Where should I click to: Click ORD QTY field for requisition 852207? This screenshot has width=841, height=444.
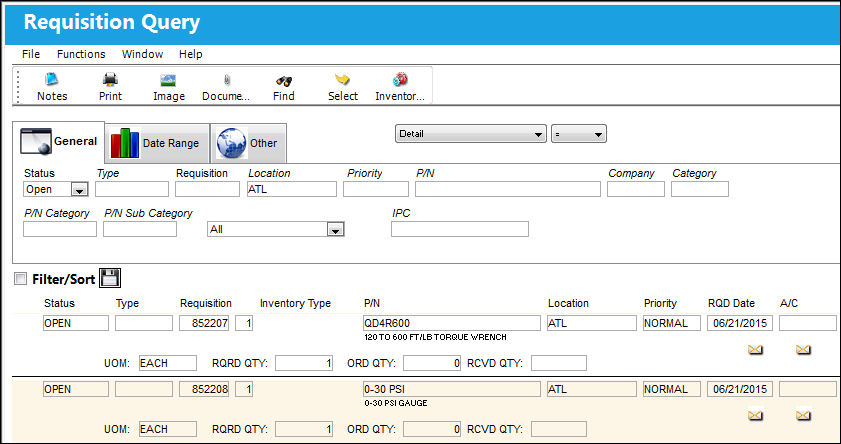click(432, 363)
